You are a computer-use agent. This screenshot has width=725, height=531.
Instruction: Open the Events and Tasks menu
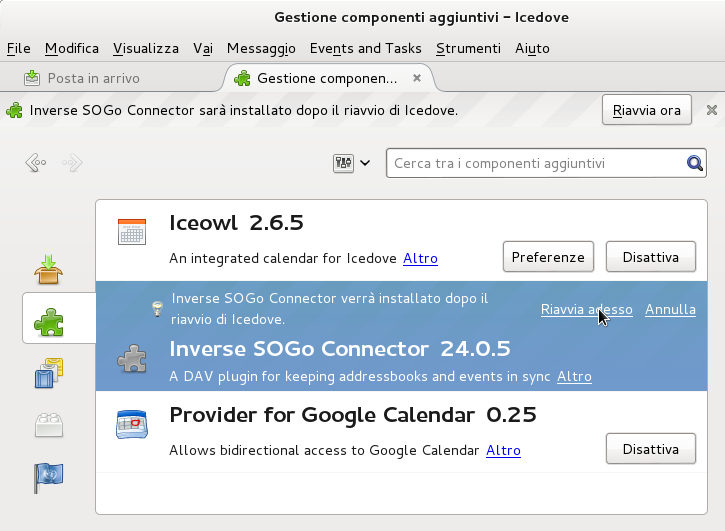(365, 48)
